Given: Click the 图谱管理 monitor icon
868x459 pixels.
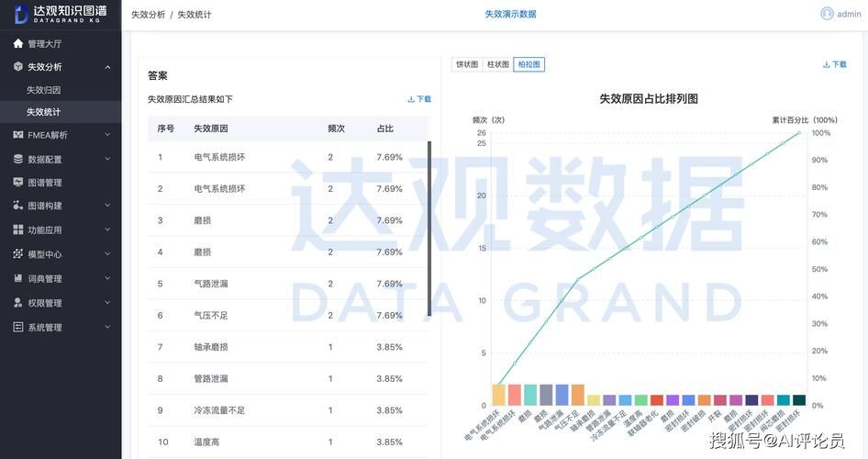Looking at the screenshot, I should click(x=18, y=182).
